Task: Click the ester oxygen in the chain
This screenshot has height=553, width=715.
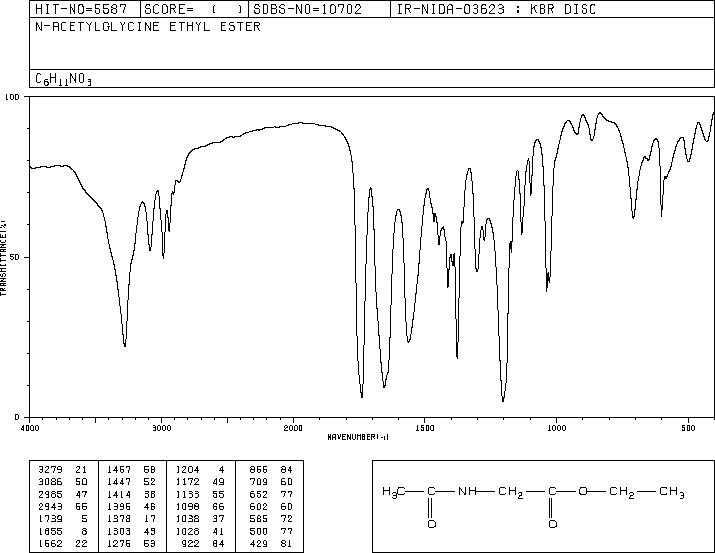Action: pos(583,491)
